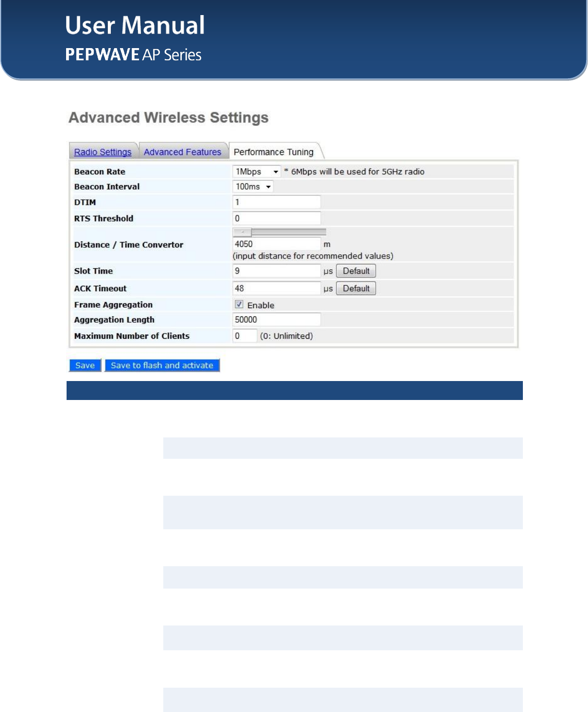
Task: Select the Performance Tuning tab
Action: click(x=274, y=152)
